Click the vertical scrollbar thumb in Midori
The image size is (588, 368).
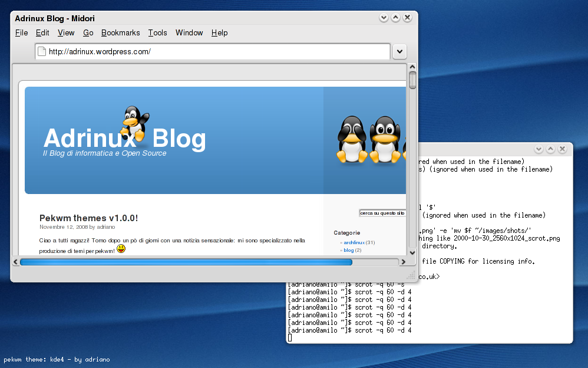point(412,80)
